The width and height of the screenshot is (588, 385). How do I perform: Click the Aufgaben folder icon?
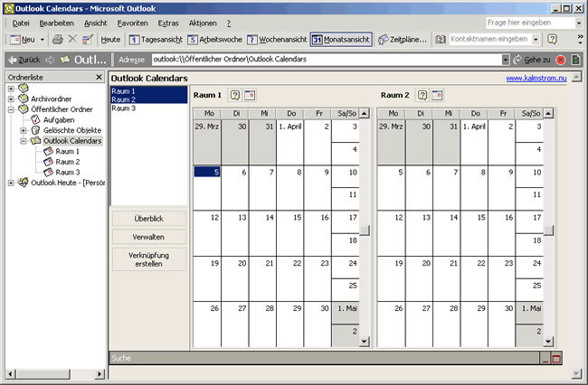pyautogui.click(x=36, y=119)
